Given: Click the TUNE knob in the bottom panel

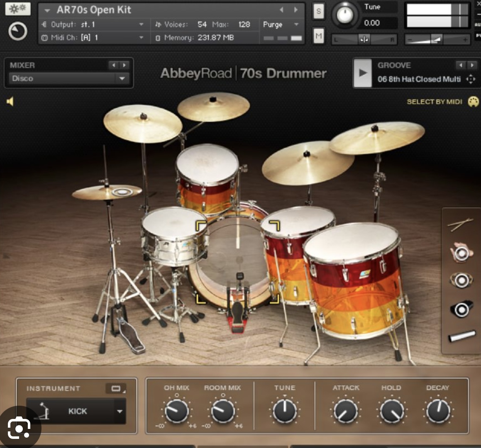Looking at the screenshot, I should coord(285,410).
